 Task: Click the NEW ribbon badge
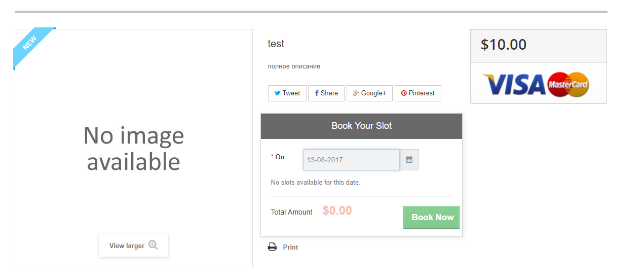click(x=30, y=44)
